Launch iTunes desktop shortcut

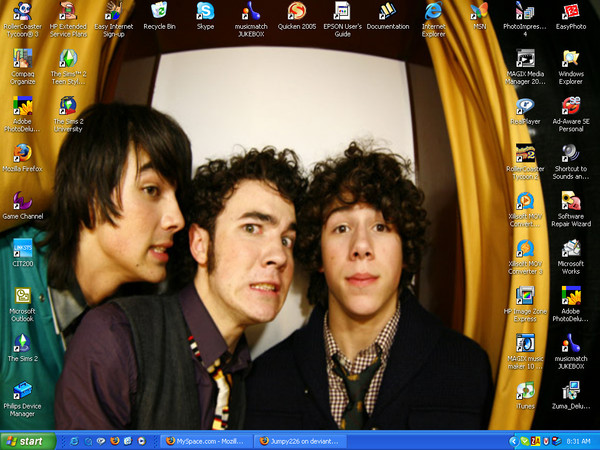[x=525, y=390]
